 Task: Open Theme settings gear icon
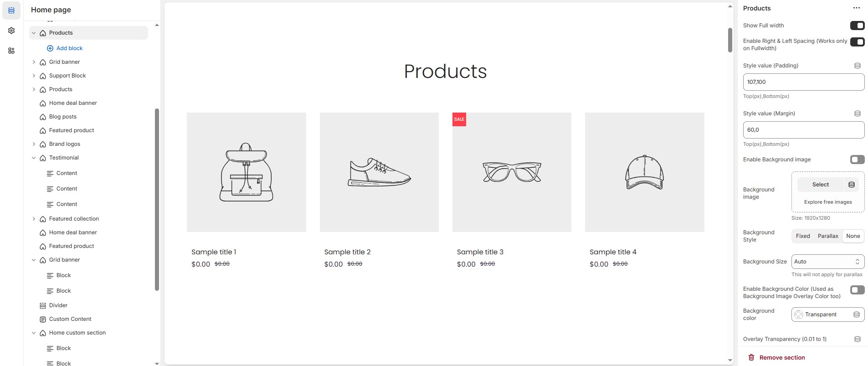11,31
